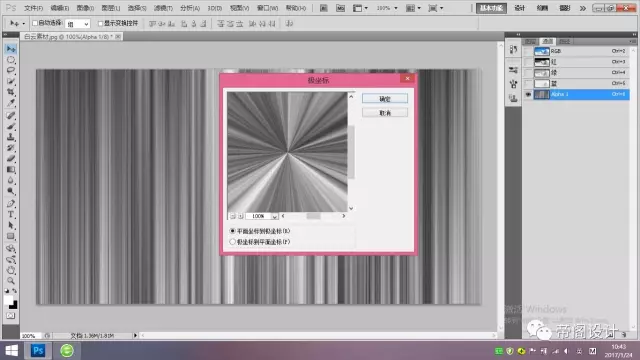Toggle visibility of the Alpha 1 channel

[528, 94]
